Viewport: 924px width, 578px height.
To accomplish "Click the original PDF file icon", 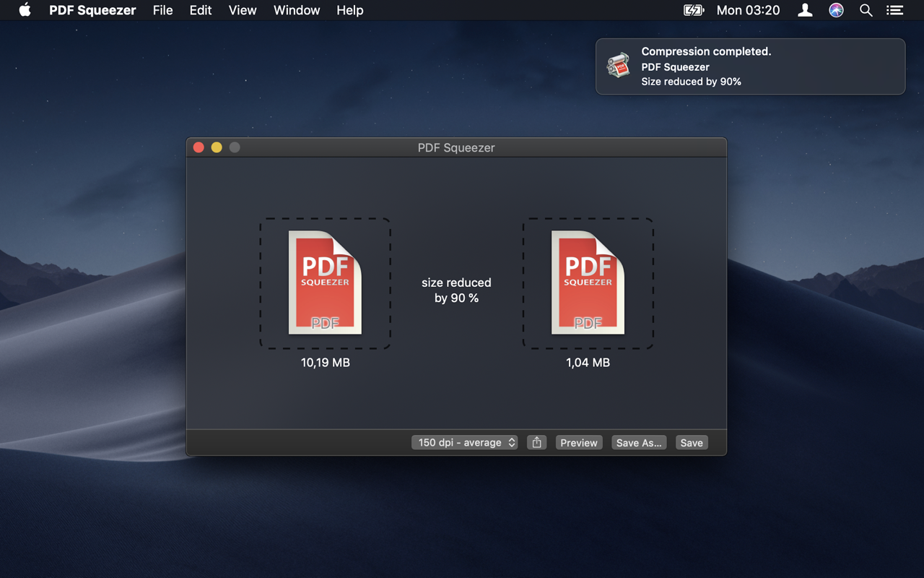I will (325, 282).
